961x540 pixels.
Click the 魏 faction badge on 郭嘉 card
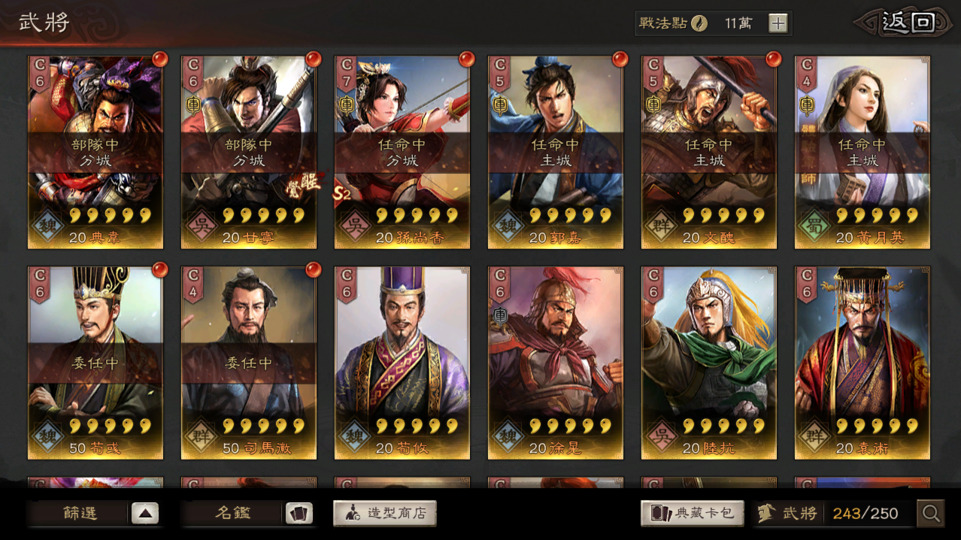click(507, 226)
